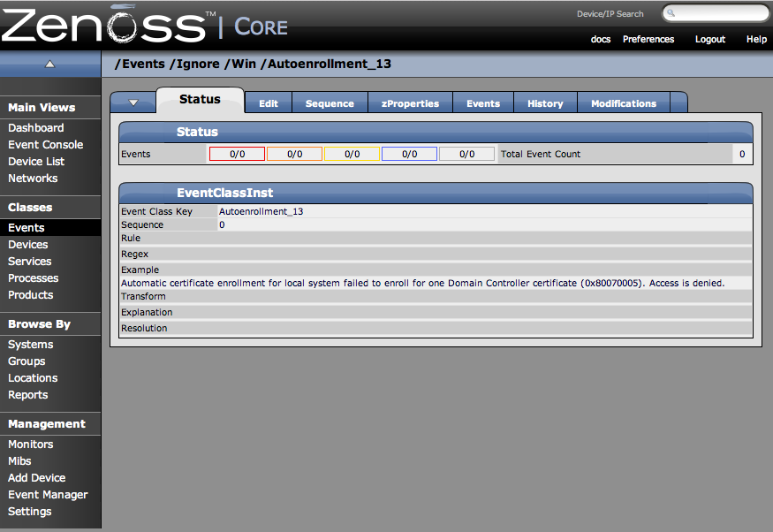The image size is (773, 532).
Task: Click the yellow warning events 0/0 box
Action: click(352, 154)
